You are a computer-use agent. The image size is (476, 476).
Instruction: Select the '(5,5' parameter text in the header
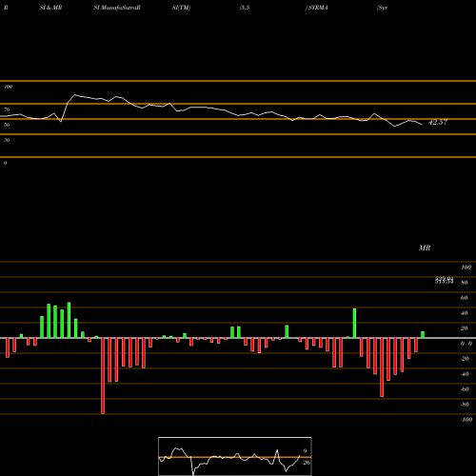coord(245,8)
